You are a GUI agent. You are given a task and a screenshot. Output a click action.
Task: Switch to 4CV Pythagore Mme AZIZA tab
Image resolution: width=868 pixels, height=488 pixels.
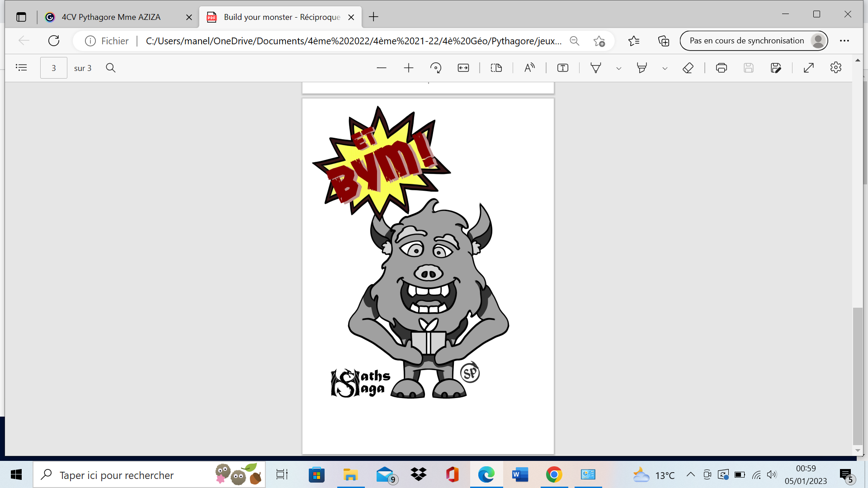tap(111, 17)
